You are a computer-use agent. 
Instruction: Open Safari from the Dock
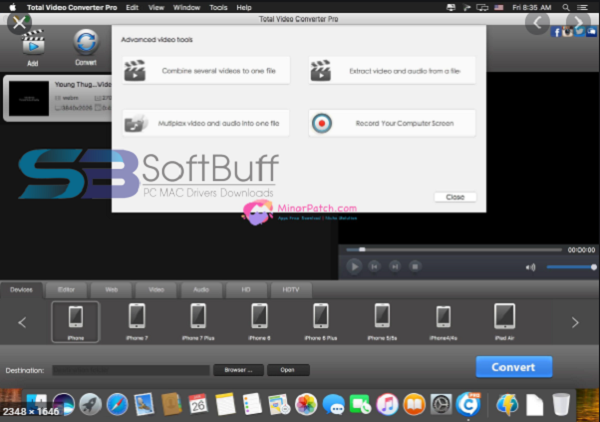coord(117,404)
